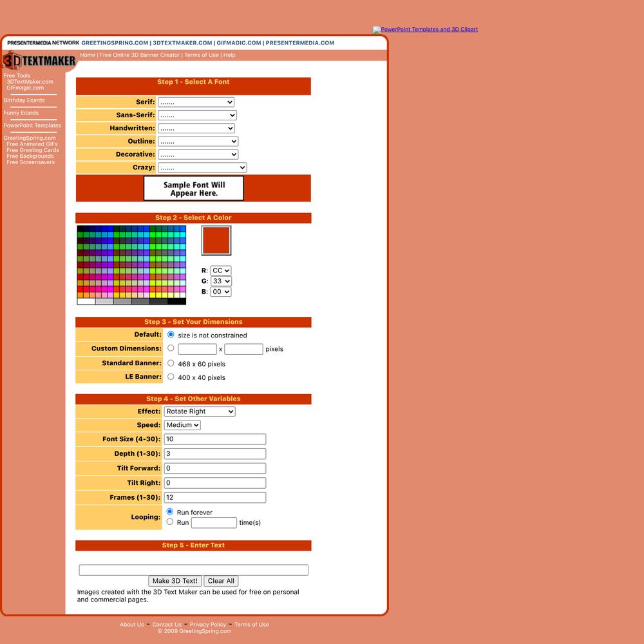Screen dimensions: 644x644
Task: Open Birthday Ecards in the sidebar
Action: (x=24, y=100)
